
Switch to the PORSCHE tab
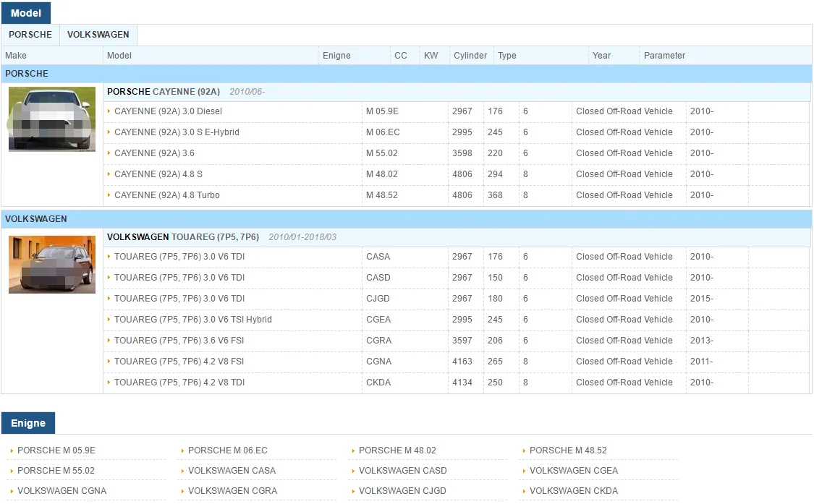point(30,35)
